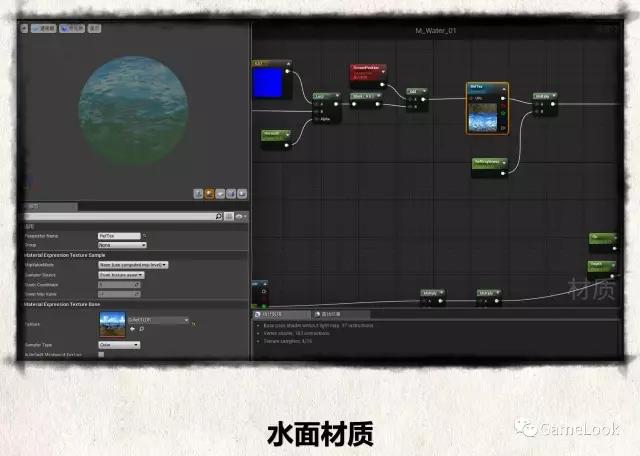The width and height of the screenshot is (640, 456).
Task: Toggle the Is Default Meshpaint Texture checkbox
Action: click(101, 354)
